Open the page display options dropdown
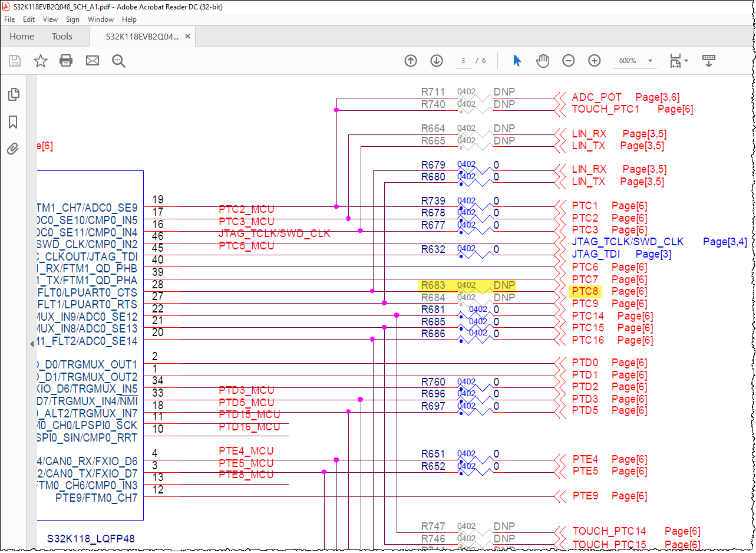 tap(679, 60)
